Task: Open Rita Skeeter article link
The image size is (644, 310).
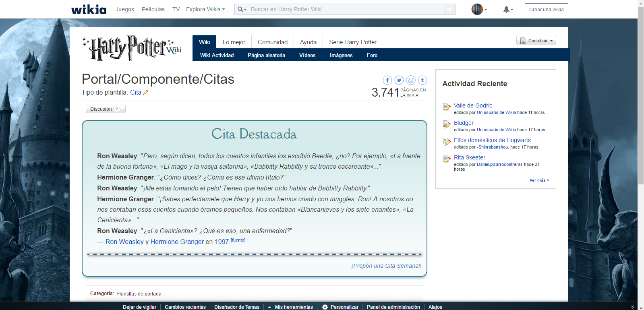Action: tap(470, 157)
